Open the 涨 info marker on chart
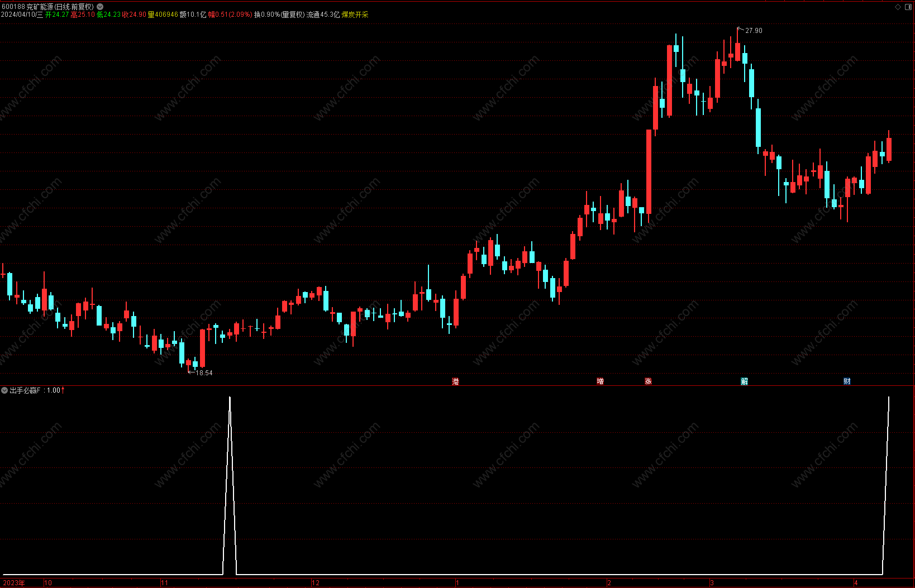Screen dimensions: 915x588 [x=649, y=381]
